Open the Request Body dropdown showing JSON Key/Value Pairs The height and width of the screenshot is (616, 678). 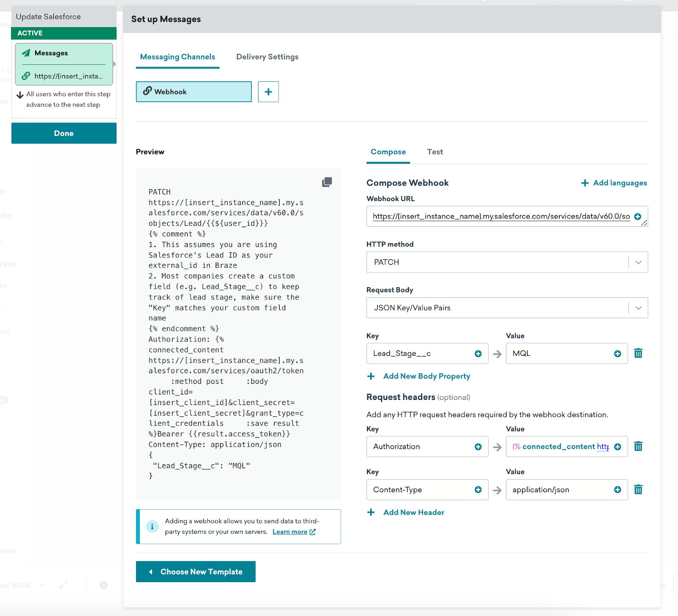507,308
